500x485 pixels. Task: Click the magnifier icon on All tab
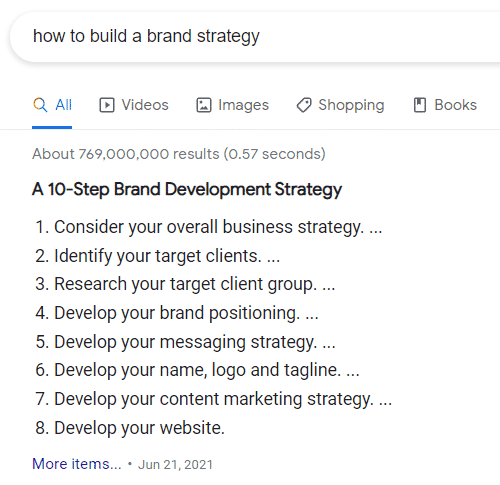(x=40, y=105)
